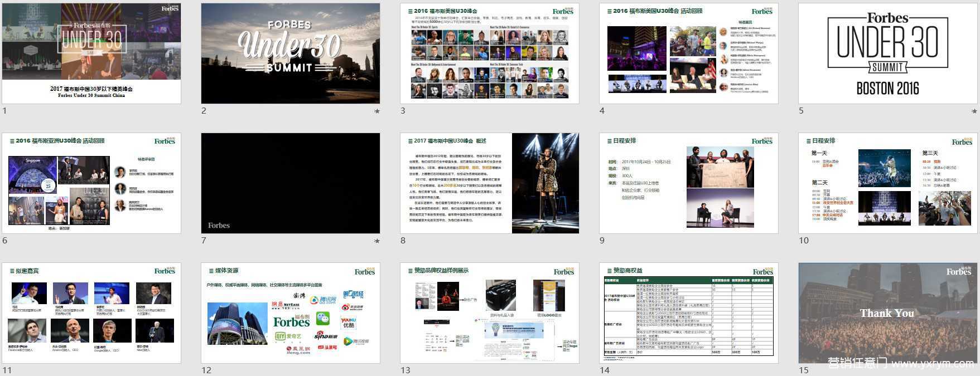Click slide number label 3
The height and width of the screenshot is (376, 980).
403,111
